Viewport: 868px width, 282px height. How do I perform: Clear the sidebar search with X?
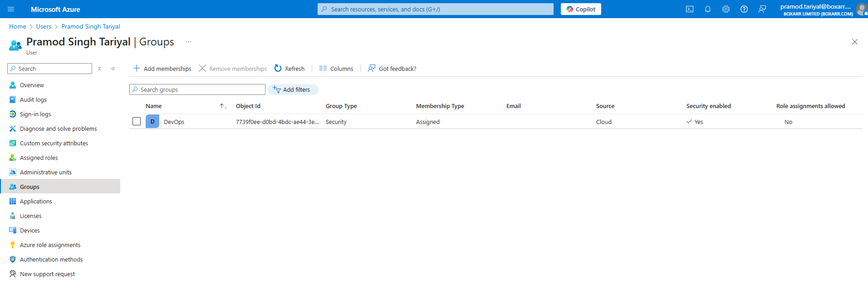click(x=99, y=69)
